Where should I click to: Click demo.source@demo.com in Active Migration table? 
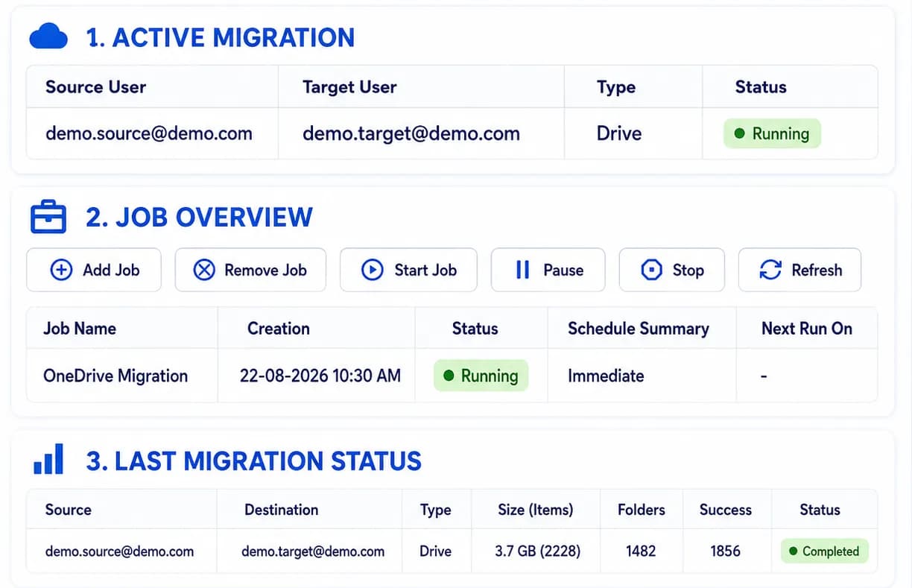(149, 133)
